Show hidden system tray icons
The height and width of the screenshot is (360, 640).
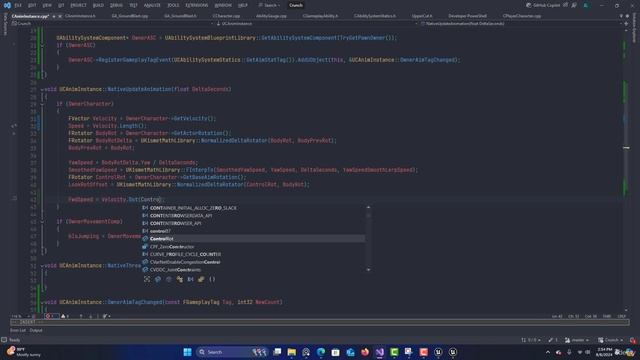click(x=548, y=352)
